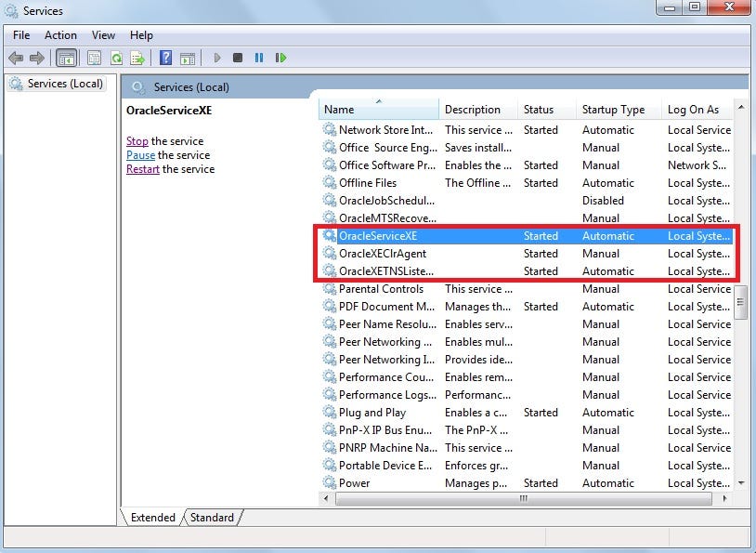This screenshot has height=553, width=756.
Task: Click the blue Help question mark icon
Action: coord(165,58)
